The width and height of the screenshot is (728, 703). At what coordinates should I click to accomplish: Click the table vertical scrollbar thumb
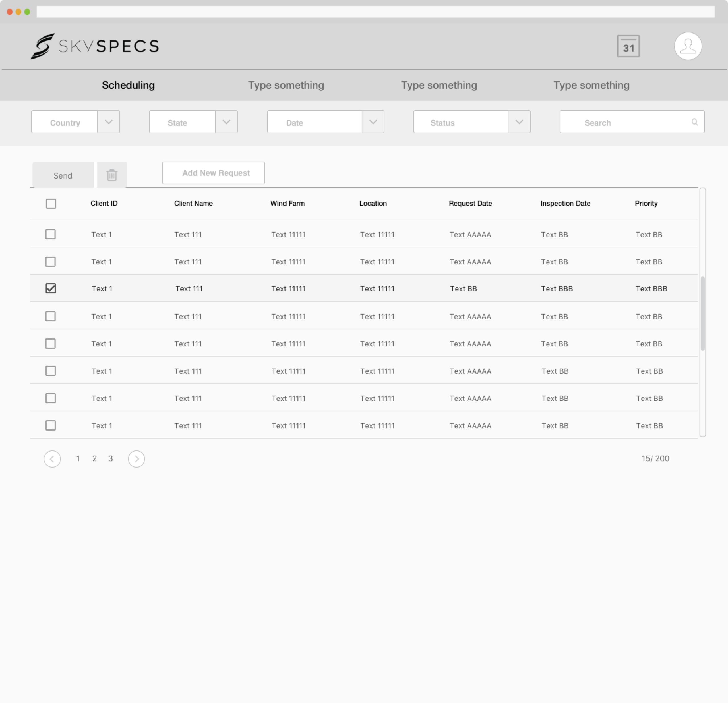(702, 313)
